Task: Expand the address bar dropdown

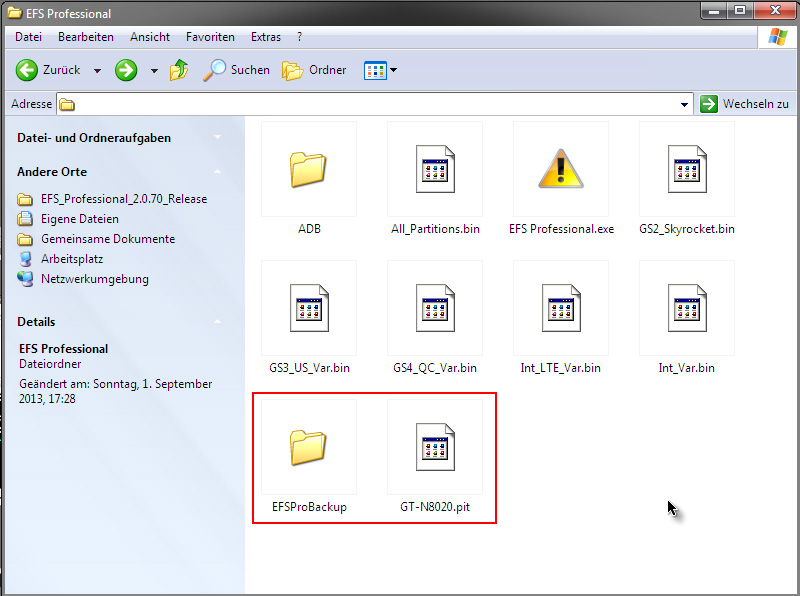Action: pos(685,104)
